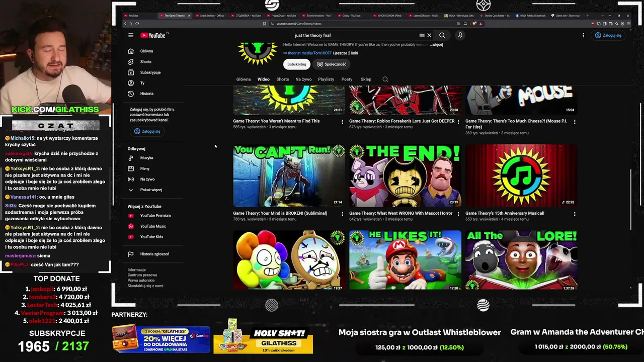Expand channel description via 'więcej'
This screenshot has width=644, height=362.
coord(437,45)
